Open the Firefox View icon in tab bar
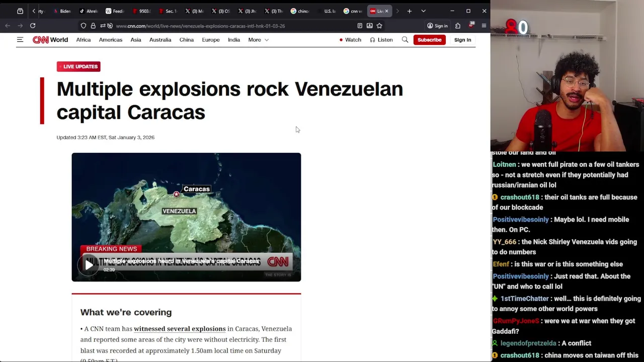The image size is (644, 362). [x=20, y=11]
